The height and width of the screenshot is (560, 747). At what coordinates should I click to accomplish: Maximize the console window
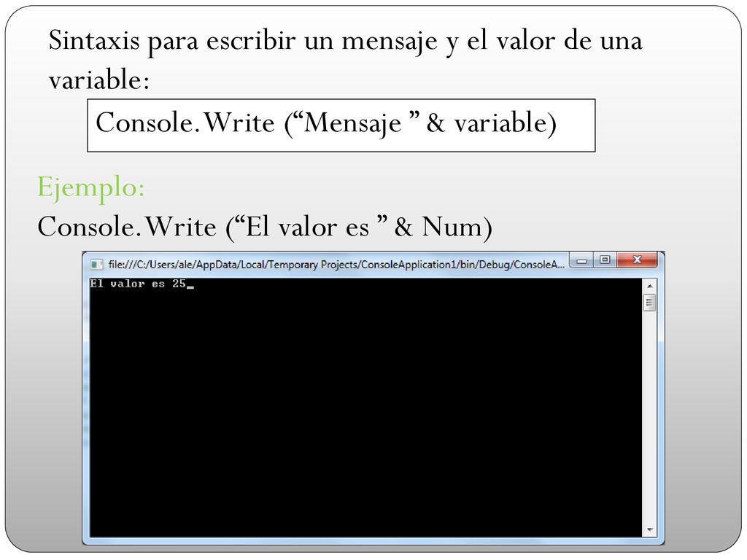tap(605, 260)
